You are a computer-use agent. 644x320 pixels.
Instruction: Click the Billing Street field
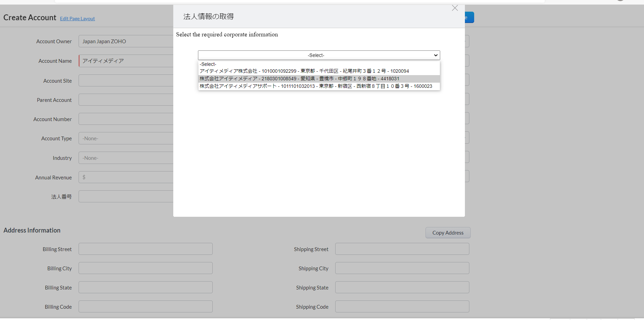pyautogui.click(x=145, y=249)
